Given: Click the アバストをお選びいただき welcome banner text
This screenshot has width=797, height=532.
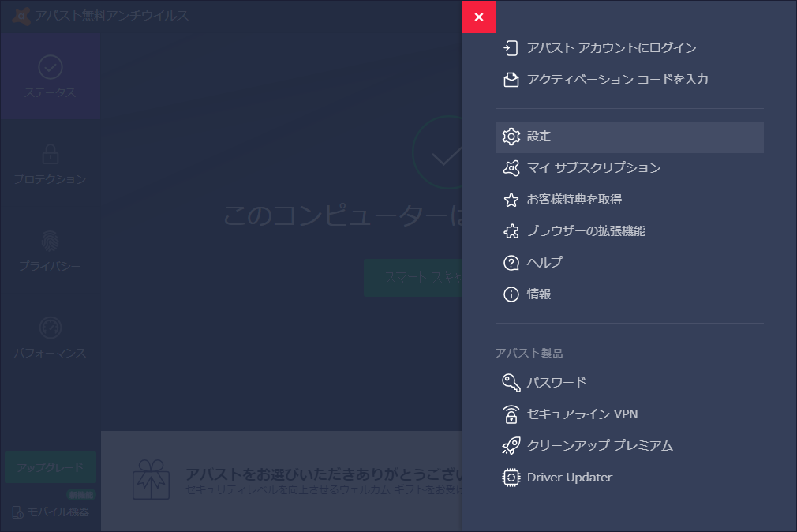Looking at the screenshot, I should [324, 474].
